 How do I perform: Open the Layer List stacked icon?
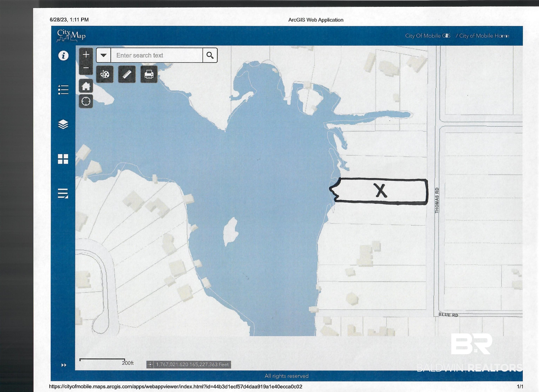(x=63, y=124)
